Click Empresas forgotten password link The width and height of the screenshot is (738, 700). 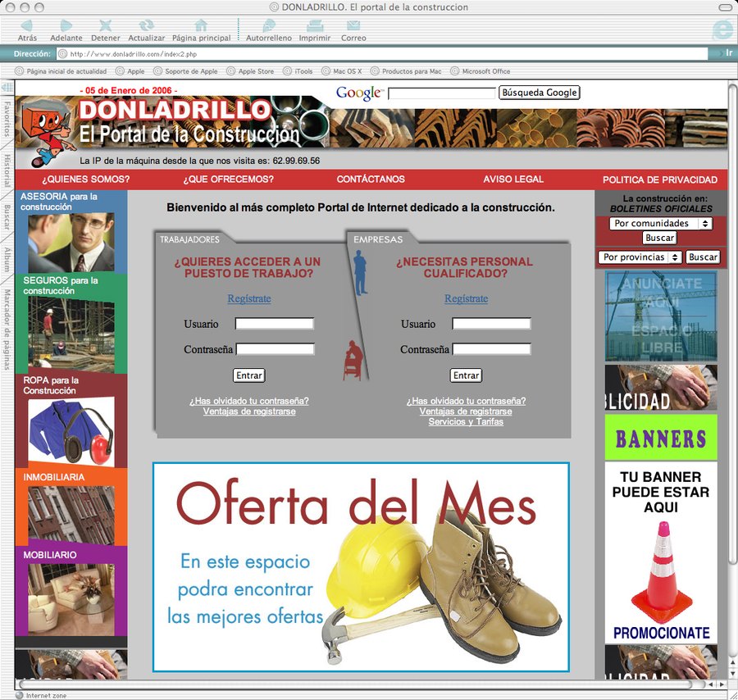[466, 401]
